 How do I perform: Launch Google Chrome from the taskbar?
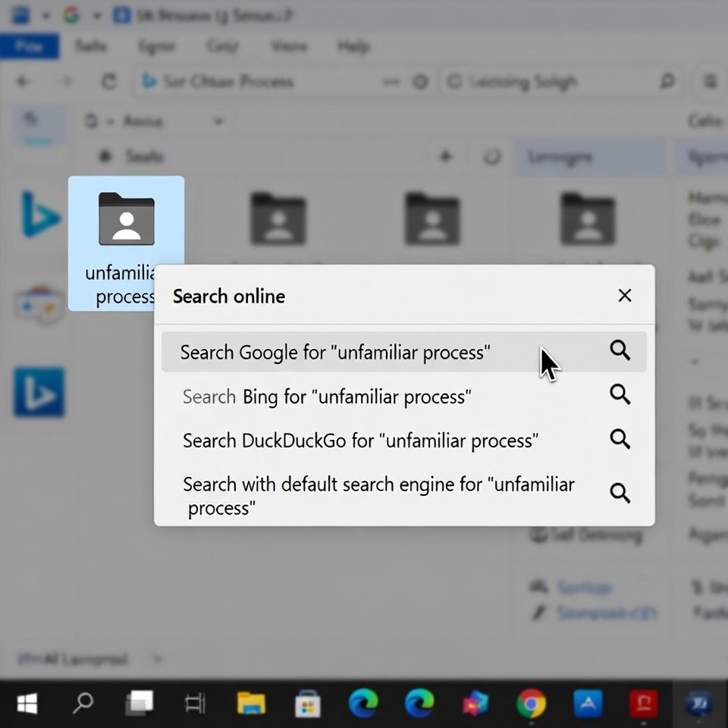[531, 704]
